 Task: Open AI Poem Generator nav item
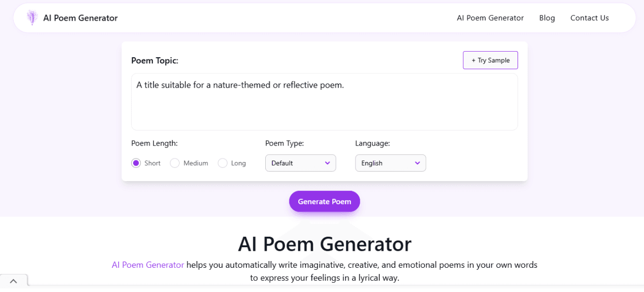[490, 18]
